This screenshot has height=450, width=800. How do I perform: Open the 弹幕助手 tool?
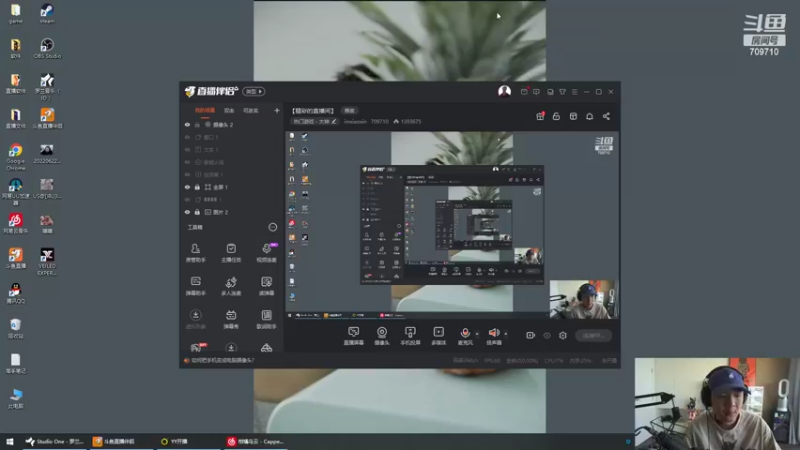pyautogui.click(x=195, y=286)
